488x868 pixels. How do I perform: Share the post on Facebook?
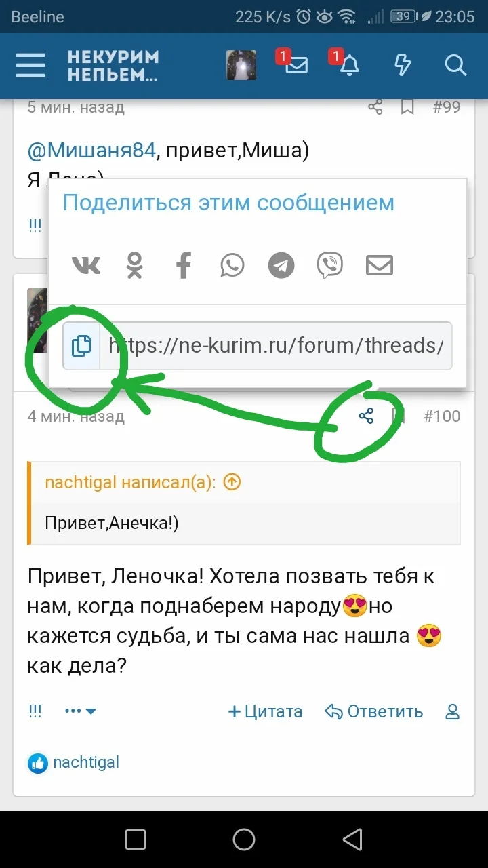(184, 264)
